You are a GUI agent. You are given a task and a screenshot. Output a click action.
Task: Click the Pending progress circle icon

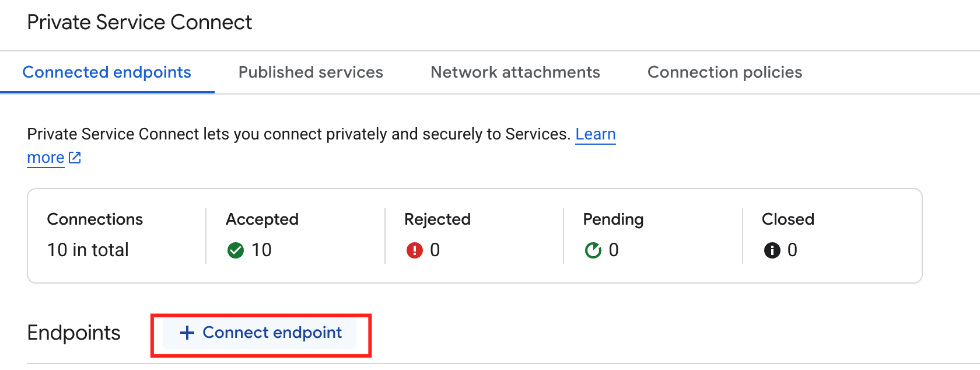point(594,250)
